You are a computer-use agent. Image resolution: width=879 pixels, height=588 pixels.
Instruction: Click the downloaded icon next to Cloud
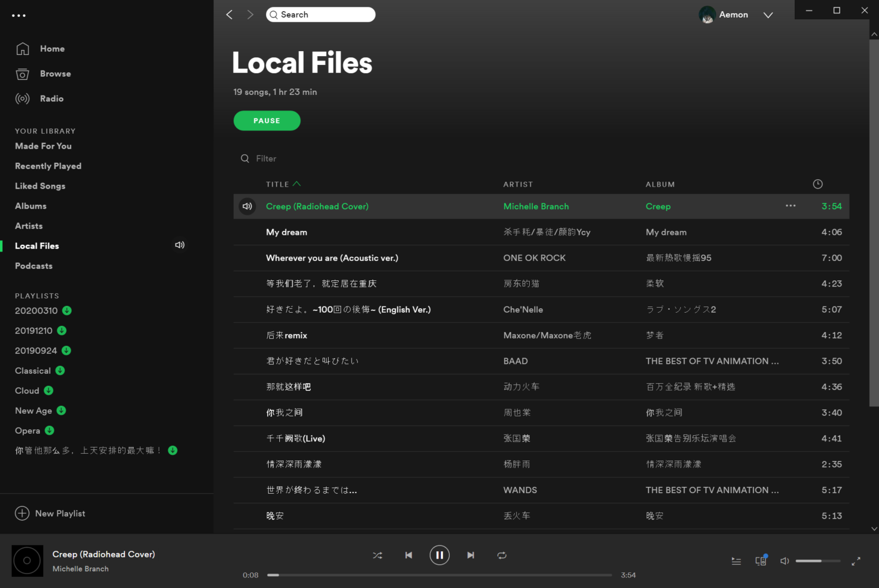(x=49, y=391)
